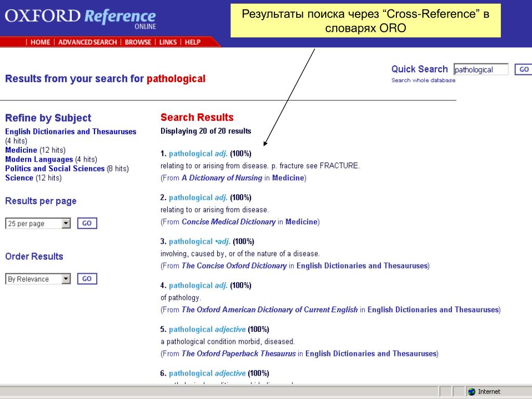Click 'of pathology.' definition text

[x=180, y=298]
